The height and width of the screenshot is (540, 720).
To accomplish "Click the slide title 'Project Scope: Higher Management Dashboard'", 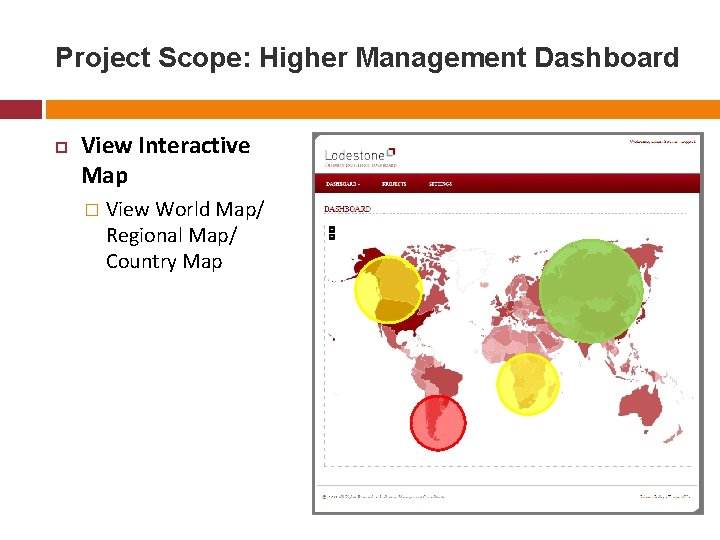I will click(x=367, y=58).
